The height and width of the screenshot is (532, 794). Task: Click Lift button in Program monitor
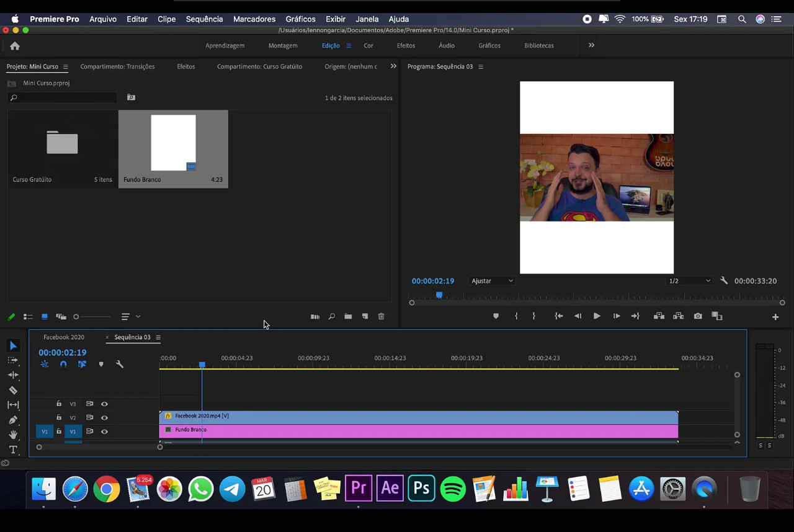(659, 316)
